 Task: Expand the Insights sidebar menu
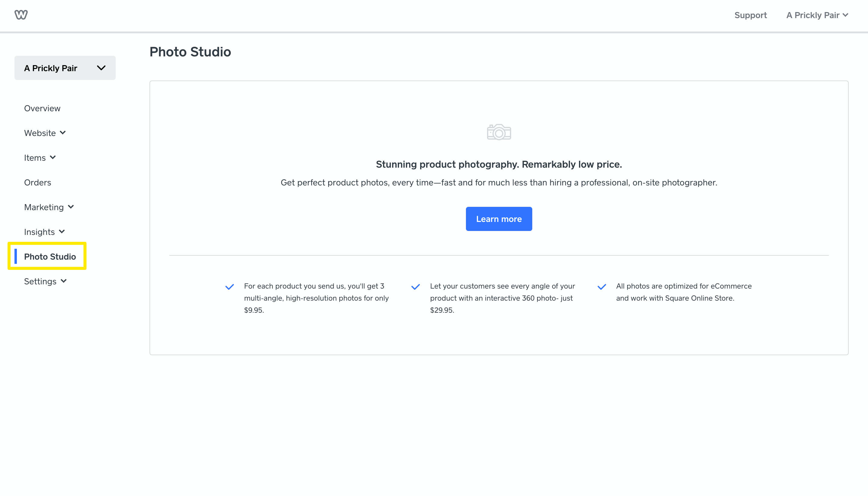coord(44,232)
